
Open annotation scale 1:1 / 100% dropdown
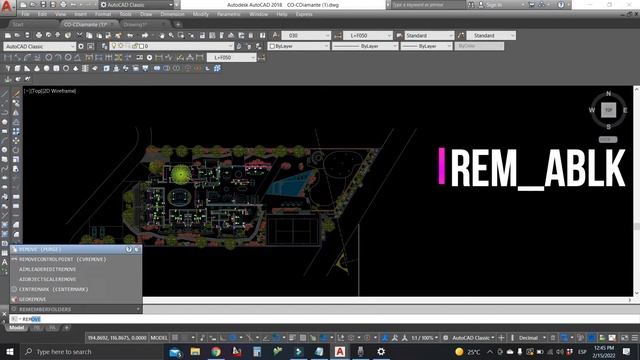(424, 338)
